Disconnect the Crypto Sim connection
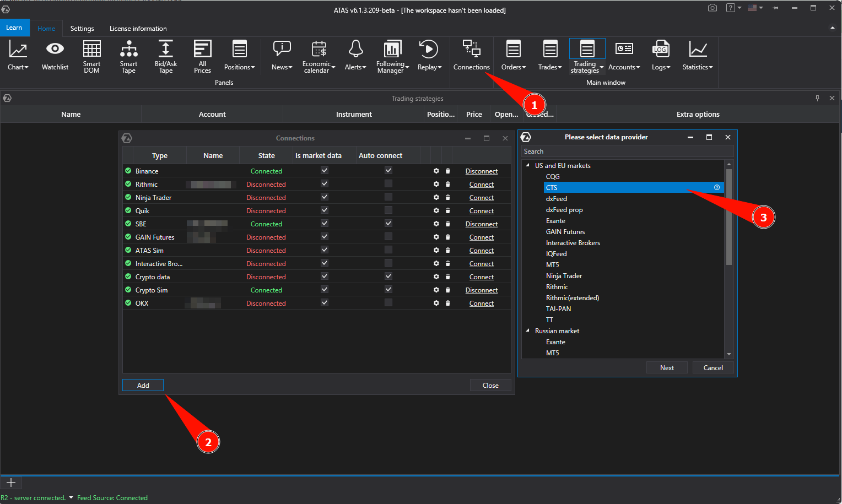 (482, 290)
